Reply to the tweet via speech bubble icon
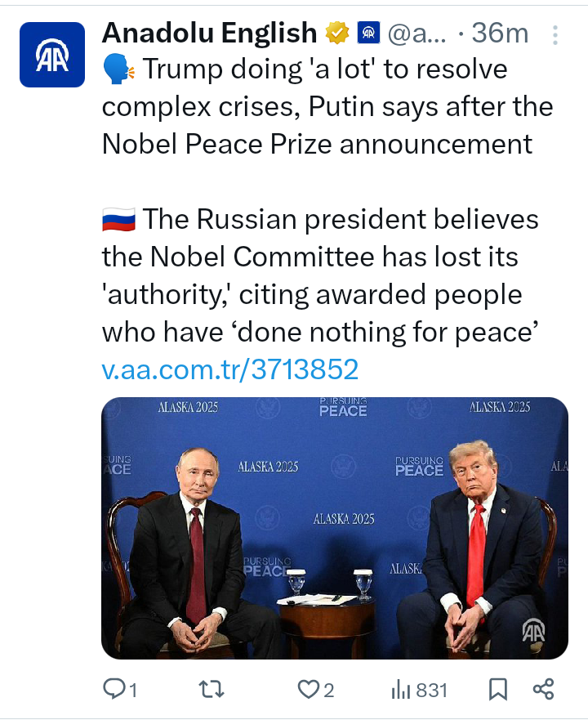This screenshot has height=720, width=588. (114, 690)
